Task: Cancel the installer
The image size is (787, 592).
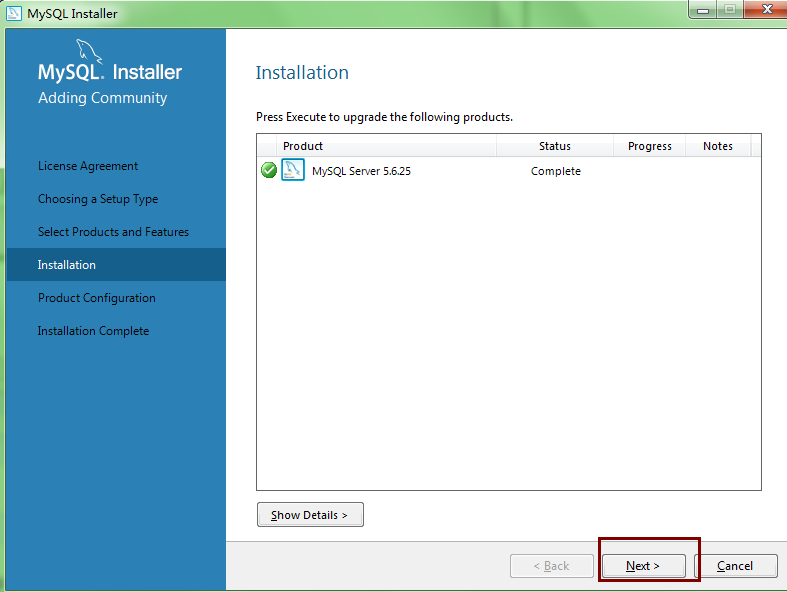Action: pos(735,566)
